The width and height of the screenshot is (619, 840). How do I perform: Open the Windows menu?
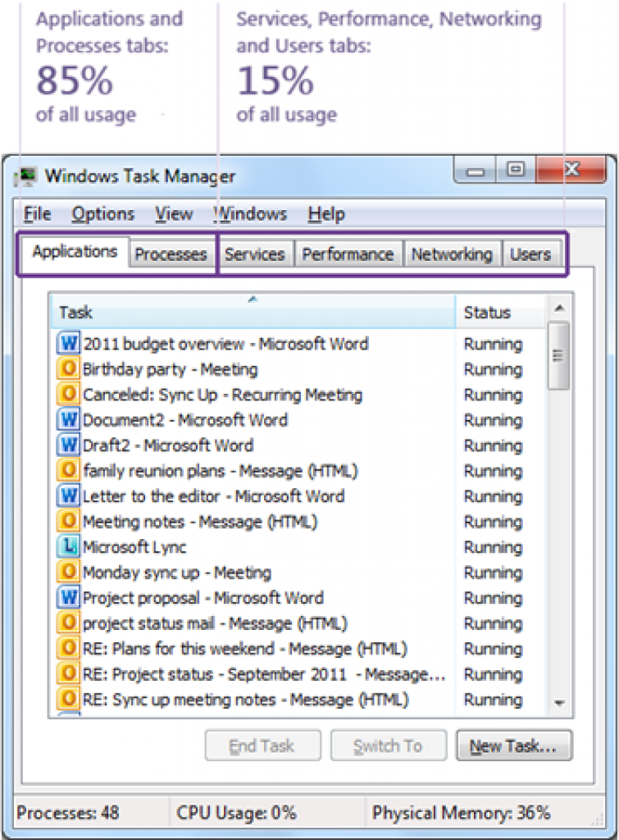251,214
